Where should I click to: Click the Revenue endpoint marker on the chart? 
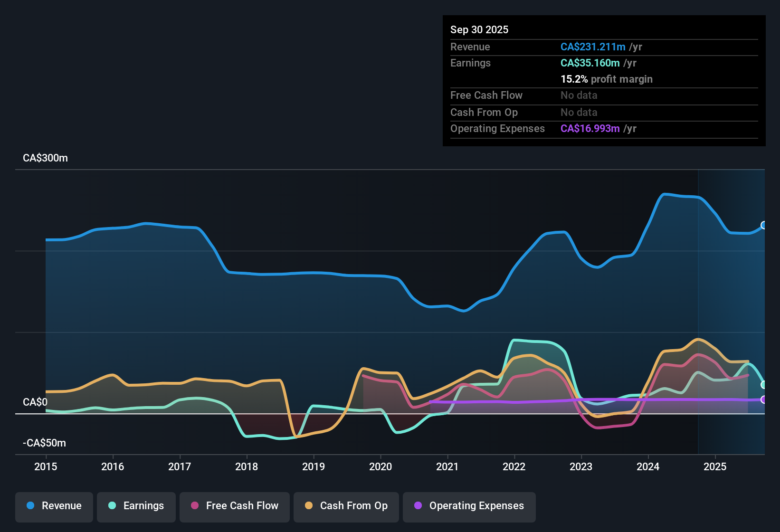763,225
